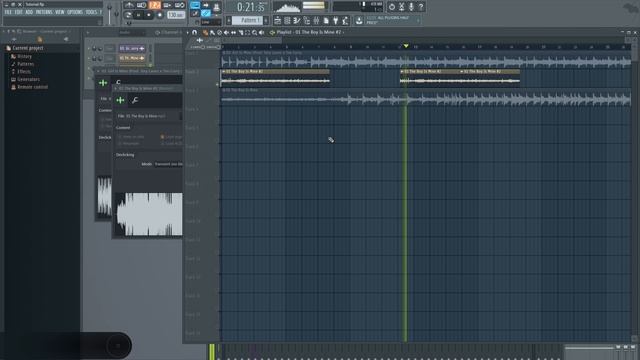Click the playlist add track plus icon

[200, 40]
